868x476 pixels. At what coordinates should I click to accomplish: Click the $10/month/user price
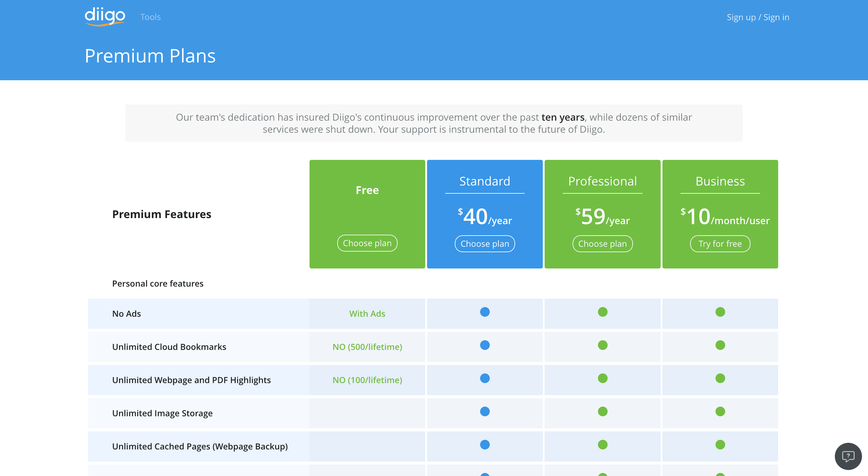[725, 217]
